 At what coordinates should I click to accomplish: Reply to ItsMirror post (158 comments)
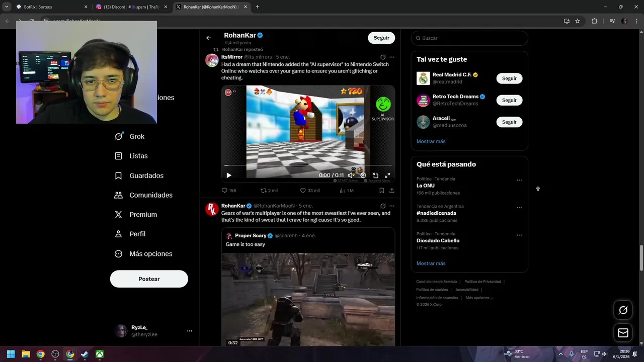coord(229,191)
